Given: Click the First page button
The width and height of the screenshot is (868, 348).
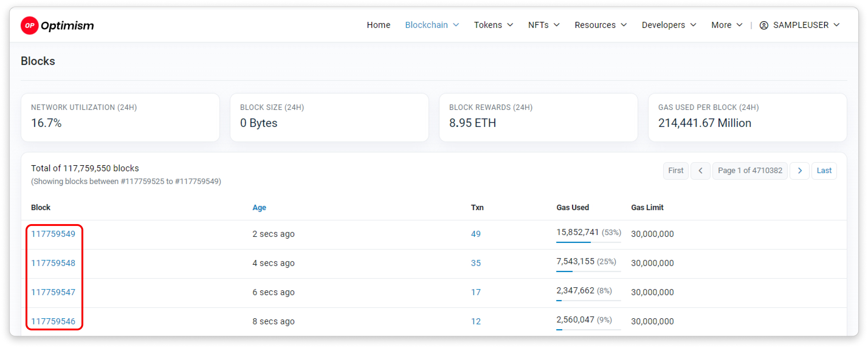Looking at the screenshot, I should [675, 171].
